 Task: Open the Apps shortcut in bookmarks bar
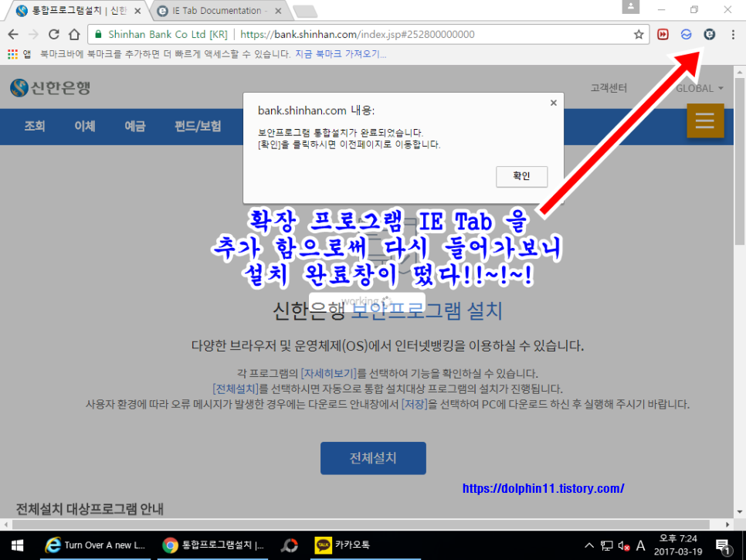coord(19,54)
